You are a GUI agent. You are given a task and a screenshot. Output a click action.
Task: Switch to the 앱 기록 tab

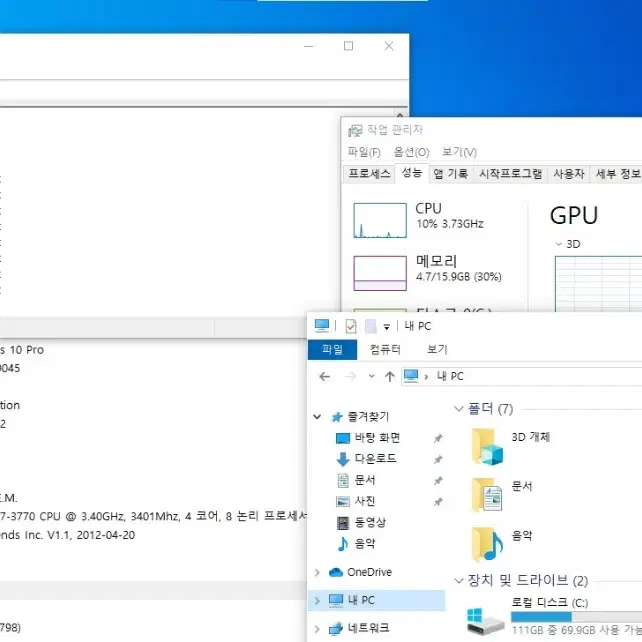(x=450, y=174)
